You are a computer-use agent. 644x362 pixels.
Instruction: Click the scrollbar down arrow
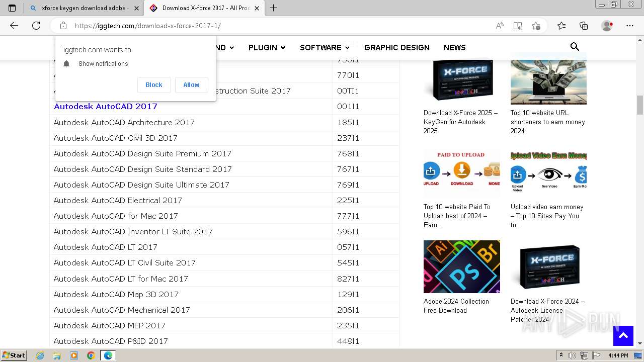pos(640,343)
